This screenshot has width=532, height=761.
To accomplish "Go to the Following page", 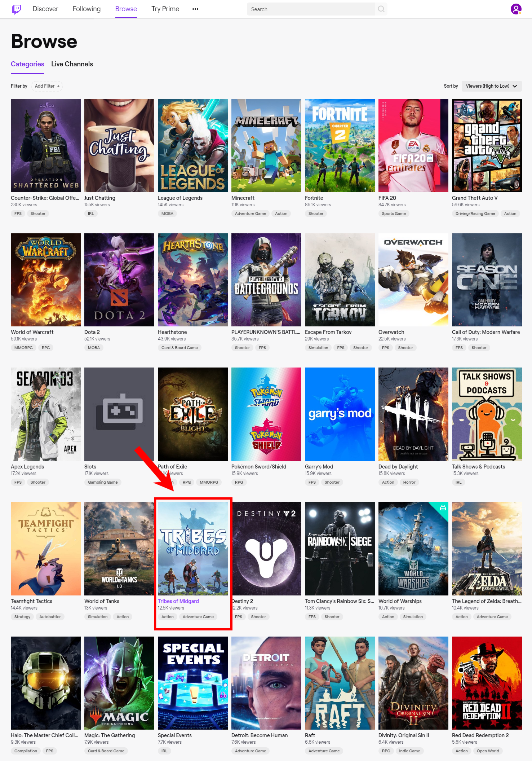I will tap(87, 9).
